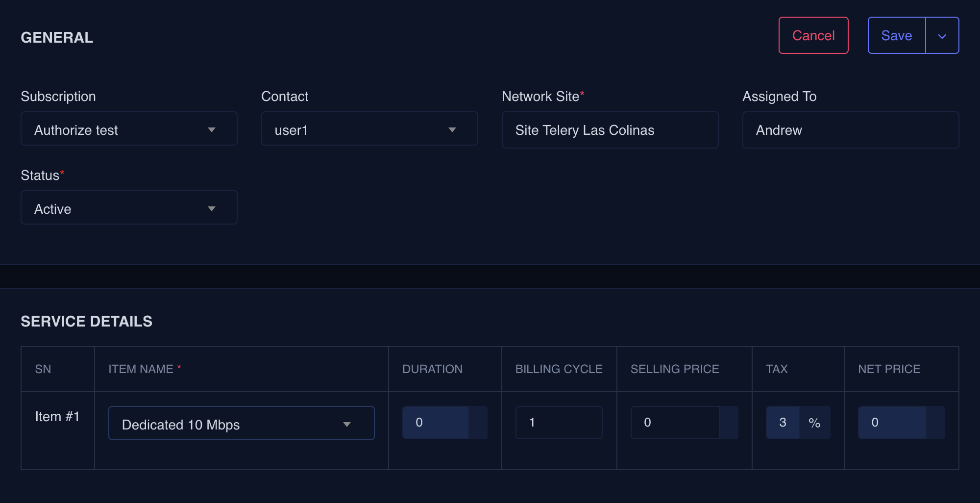This screenshot has width=980, height=503.
Task: Click the percent symbol beside Tax
Action: 814,423
